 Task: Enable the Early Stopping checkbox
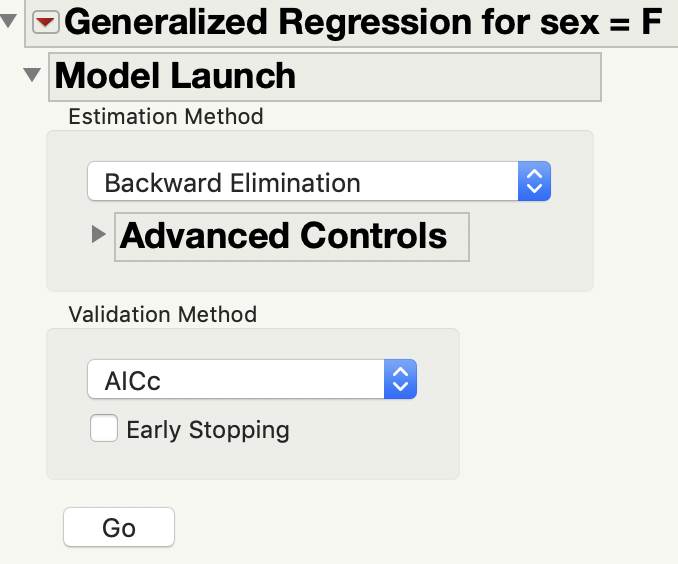pos(103,429)
